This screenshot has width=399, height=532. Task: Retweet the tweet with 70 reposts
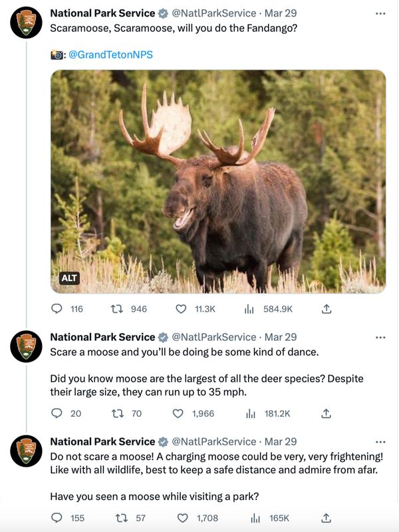pyautogui.click(x=118, y=413)
